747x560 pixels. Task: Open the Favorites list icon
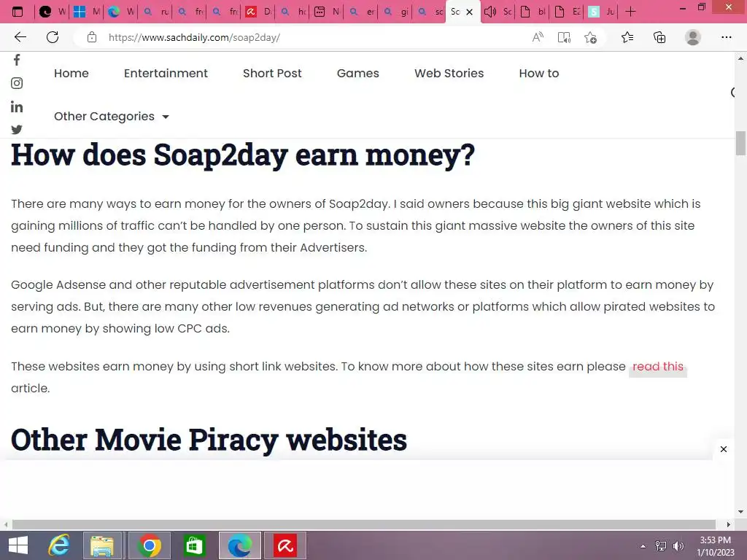coord(627,37)
